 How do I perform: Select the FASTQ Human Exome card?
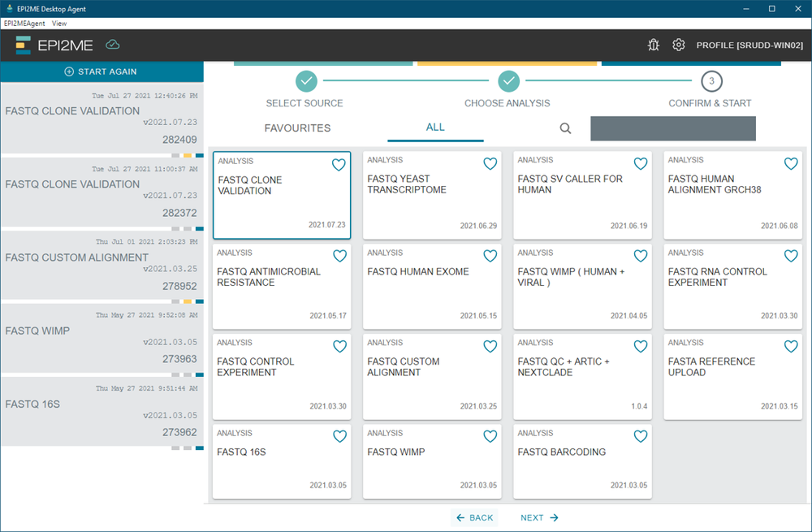pyautogui.click(x=432, y=287)
